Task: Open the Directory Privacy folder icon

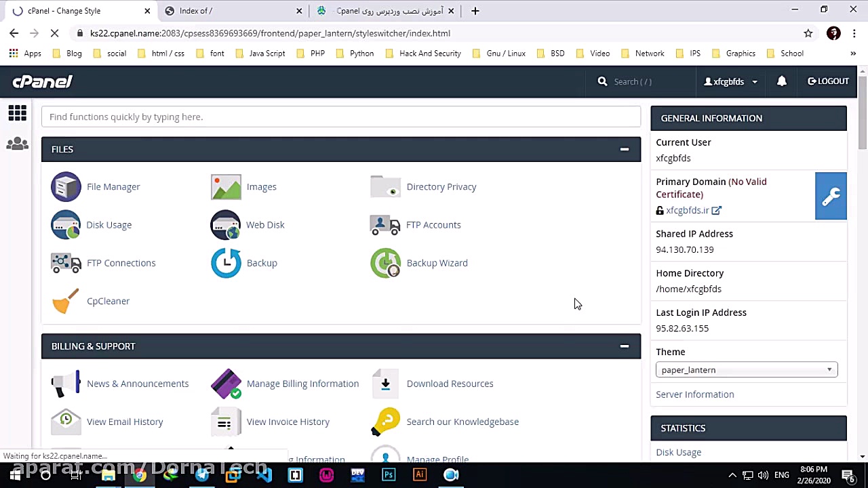Action: [x=386, y=187]
